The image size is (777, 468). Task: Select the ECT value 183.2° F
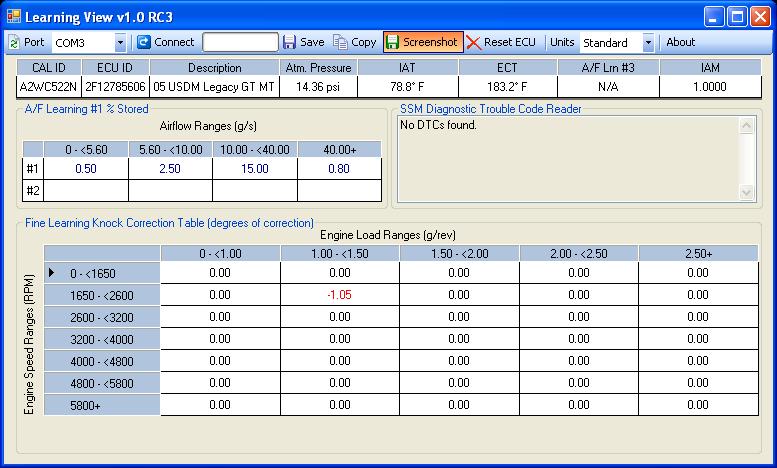click(507, 87)
